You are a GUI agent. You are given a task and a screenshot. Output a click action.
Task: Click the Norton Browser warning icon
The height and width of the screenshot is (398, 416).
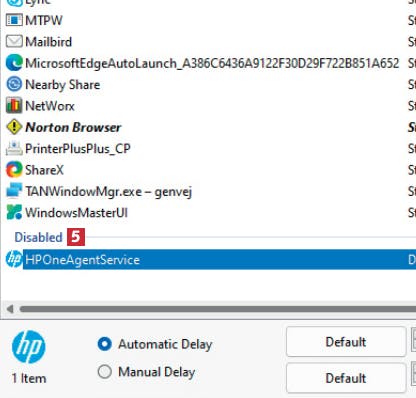pos(14,127)
